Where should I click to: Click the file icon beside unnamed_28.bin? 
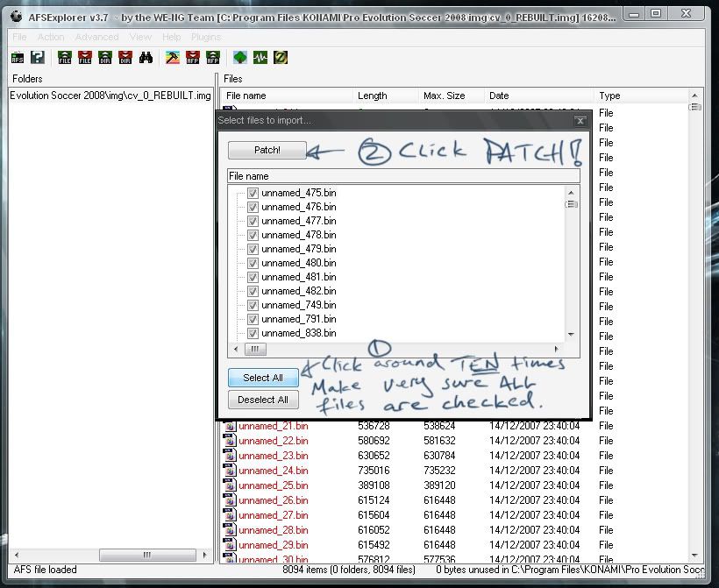point(230,530)
